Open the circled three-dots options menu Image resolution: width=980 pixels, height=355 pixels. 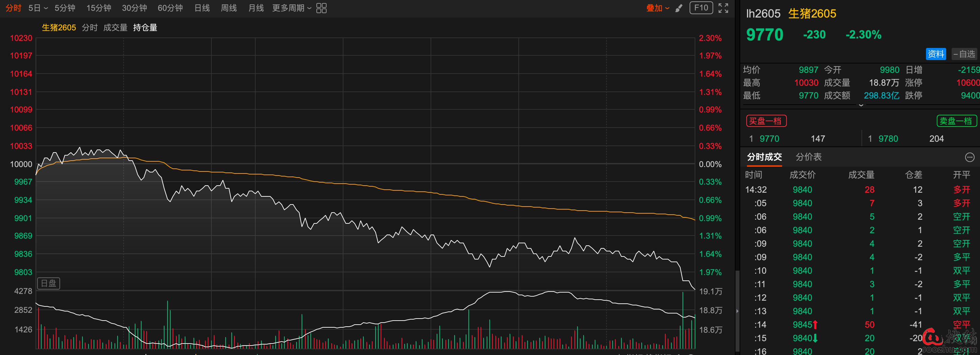pos(969,157)
